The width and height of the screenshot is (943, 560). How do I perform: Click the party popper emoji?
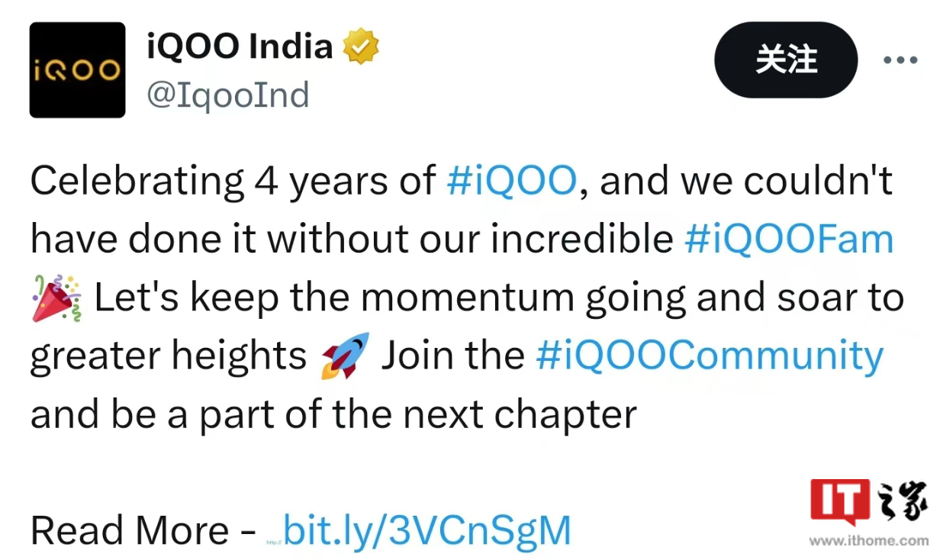56,298
